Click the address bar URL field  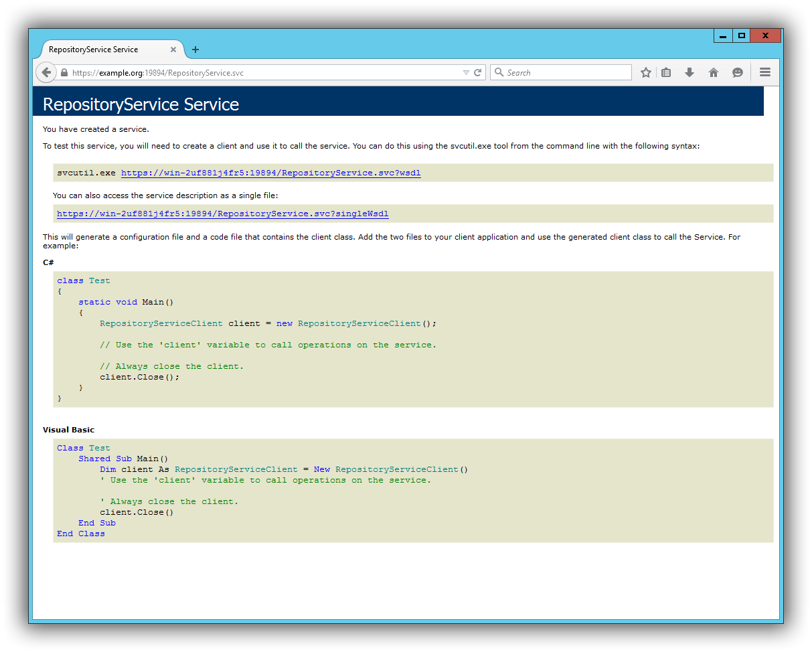point(268,73)
